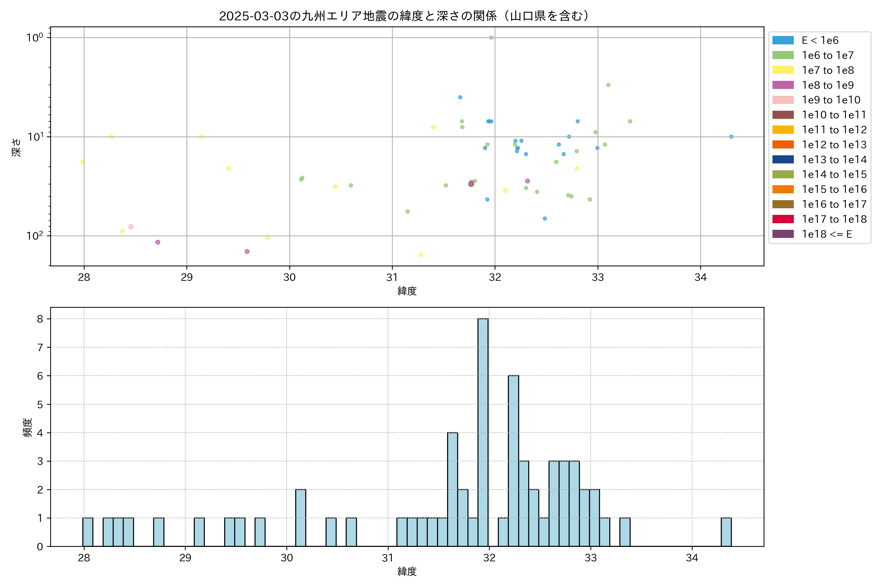Click the green point at depth 10^0
Viewport: 882px width, 588px height.
click(x=491, y=37)
